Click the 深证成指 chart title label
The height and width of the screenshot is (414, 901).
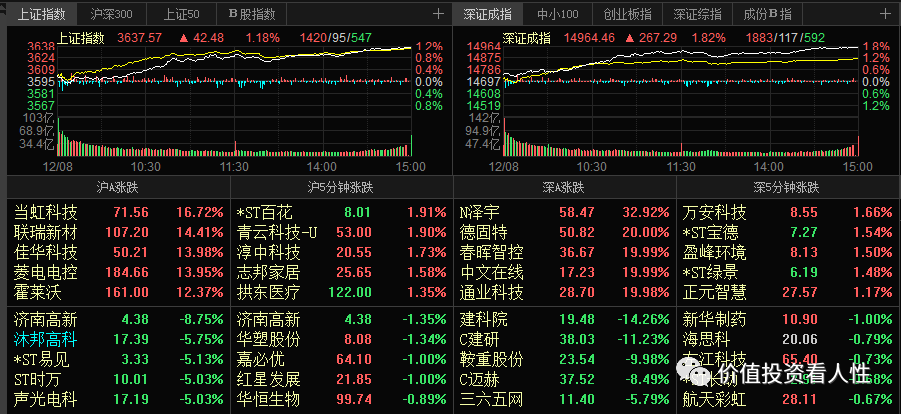[526, 39]
